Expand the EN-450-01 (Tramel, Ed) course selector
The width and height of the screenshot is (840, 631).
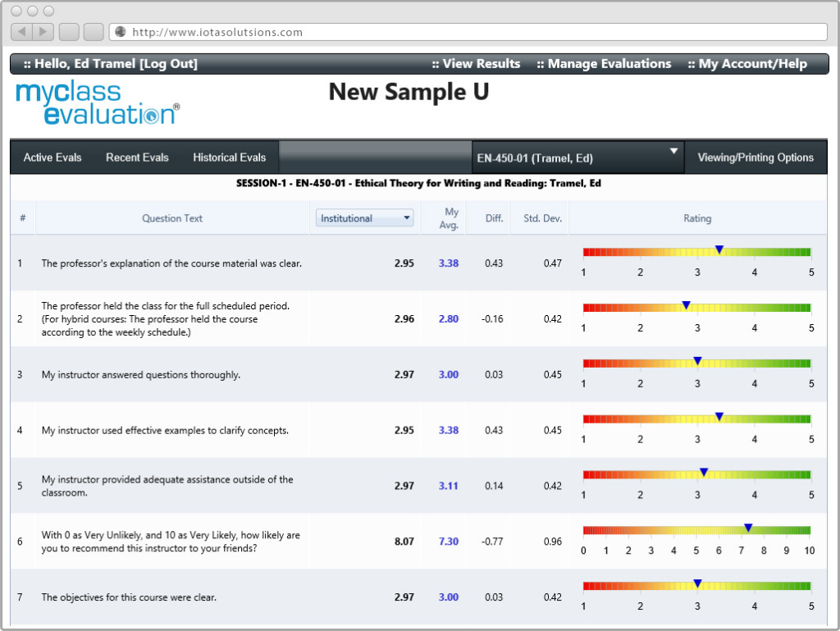coord(577,158)
